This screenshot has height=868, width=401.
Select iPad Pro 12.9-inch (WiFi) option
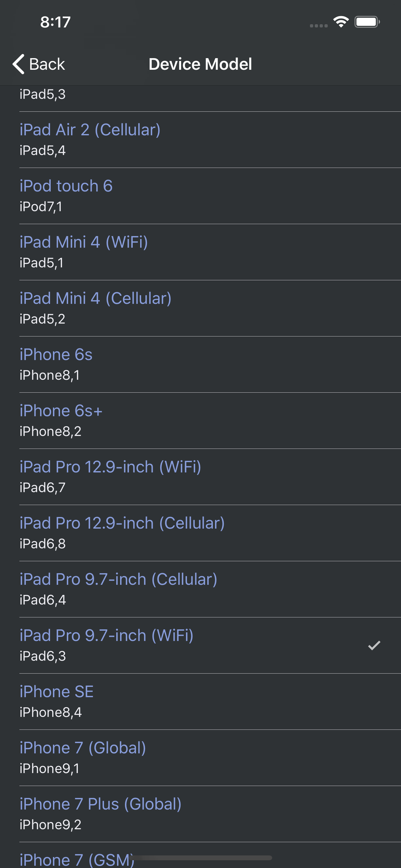pyautogui.click(x=200, y=477)
